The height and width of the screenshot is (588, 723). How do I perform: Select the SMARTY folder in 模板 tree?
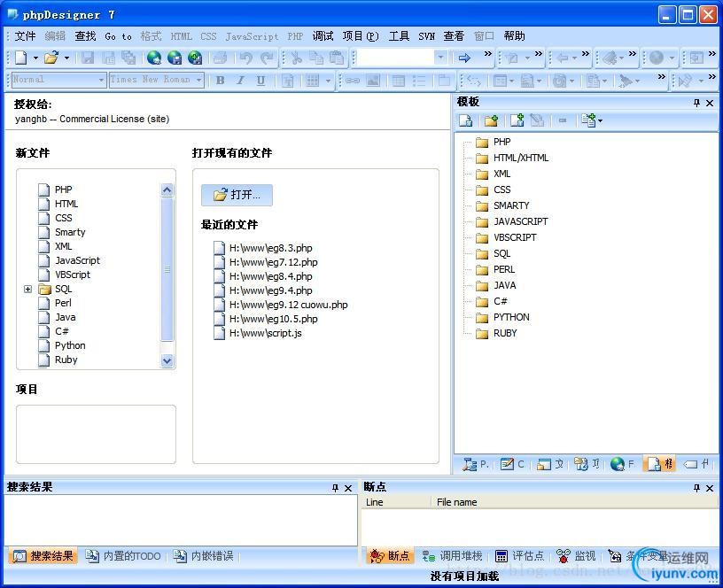511,205
